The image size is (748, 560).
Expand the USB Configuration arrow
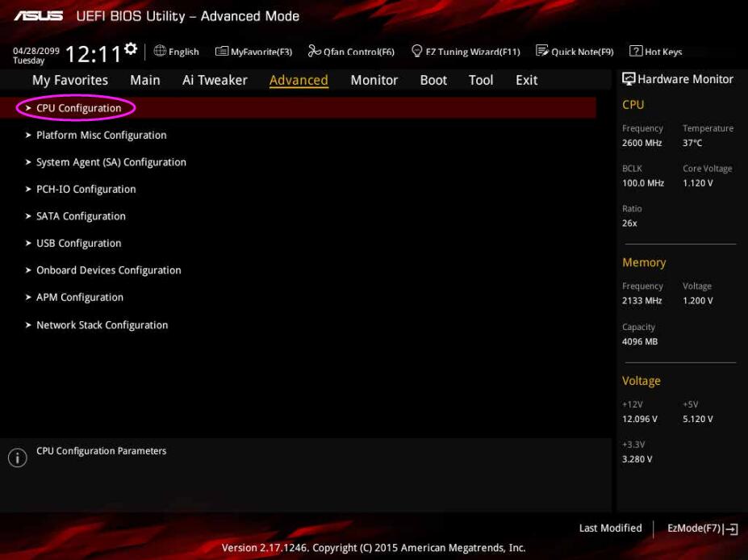28,243
